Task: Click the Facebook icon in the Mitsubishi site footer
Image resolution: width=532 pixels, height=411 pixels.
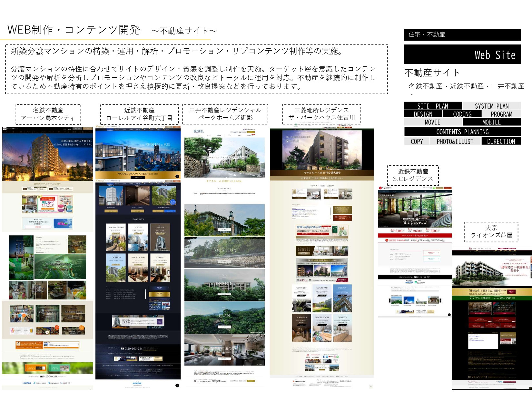Action: coord(324,357)
